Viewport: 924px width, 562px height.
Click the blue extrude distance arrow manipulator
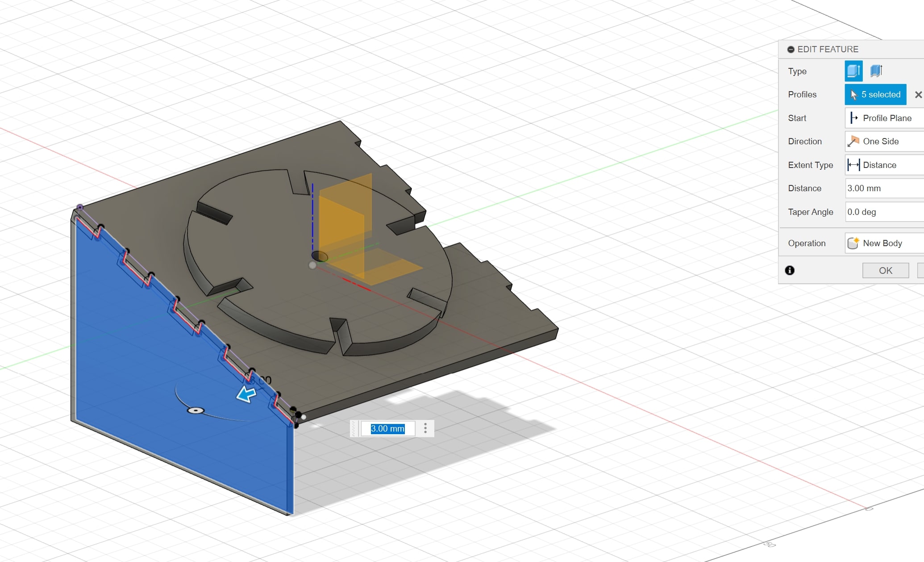tap(246, 394)
